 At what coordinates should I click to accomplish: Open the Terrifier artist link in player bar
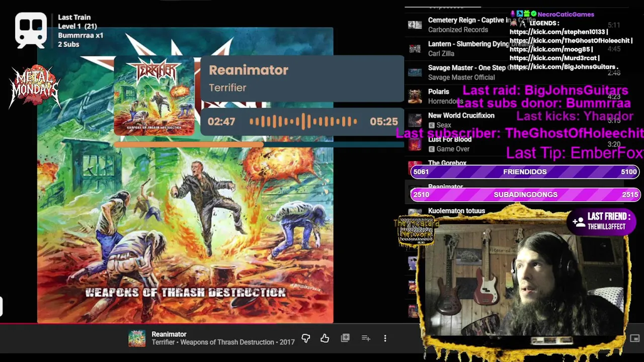coord(164,342)
